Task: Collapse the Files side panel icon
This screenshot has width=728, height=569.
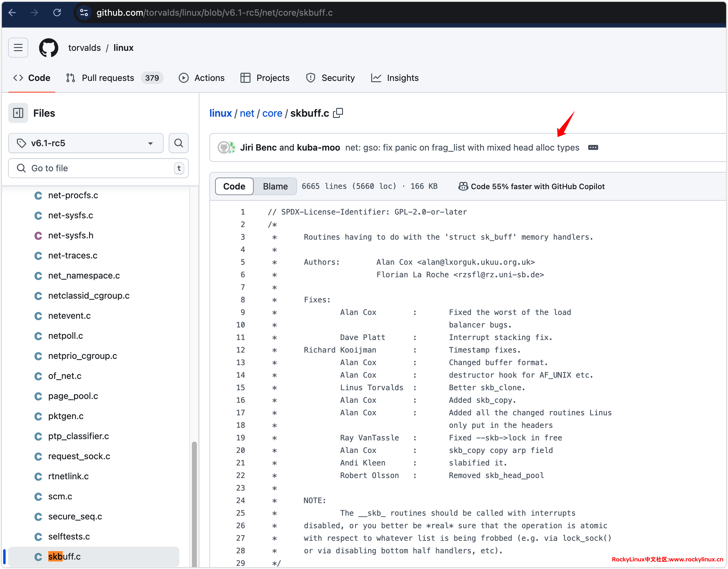Action: click(18, 113)
